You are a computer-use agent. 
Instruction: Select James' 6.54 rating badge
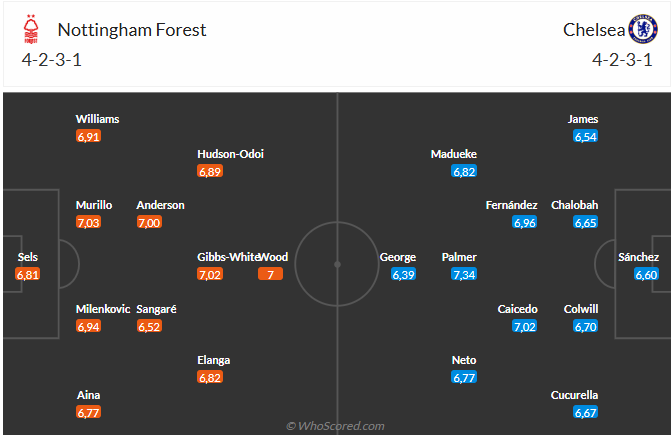586,136
